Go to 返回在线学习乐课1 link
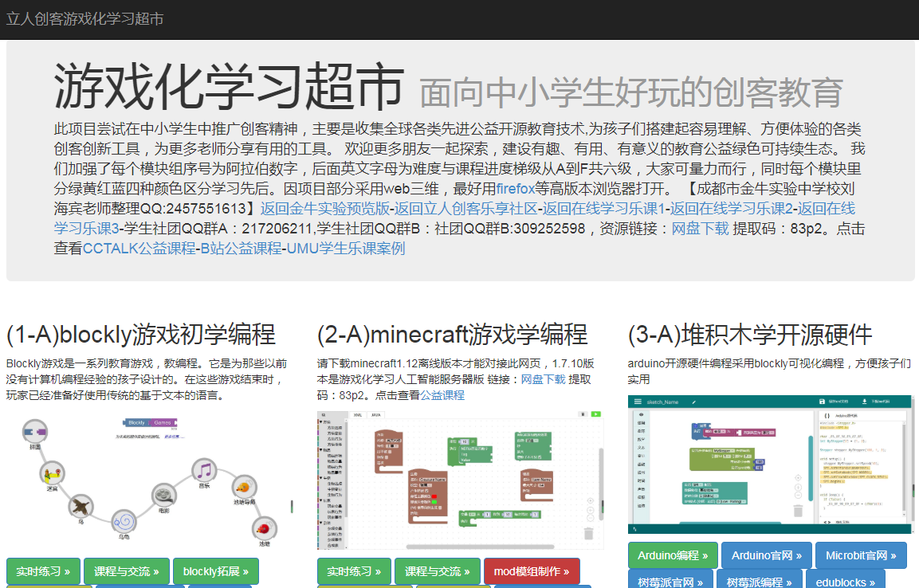The image size is (919, 588). click(x=603, y=209)
